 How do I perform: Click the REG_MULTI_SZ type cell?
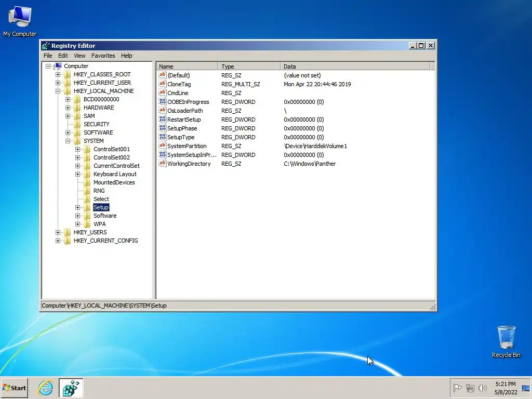tap(241, 84)
